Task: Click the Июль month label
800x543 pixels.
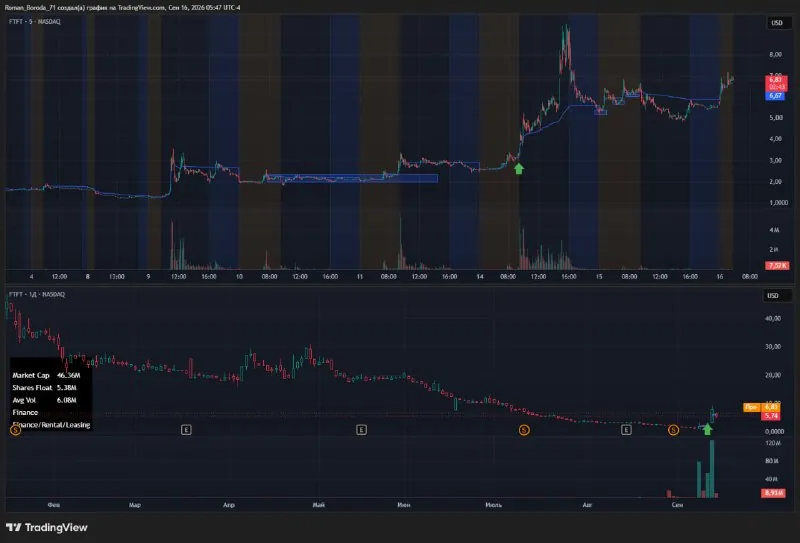Action: (493, 505)
